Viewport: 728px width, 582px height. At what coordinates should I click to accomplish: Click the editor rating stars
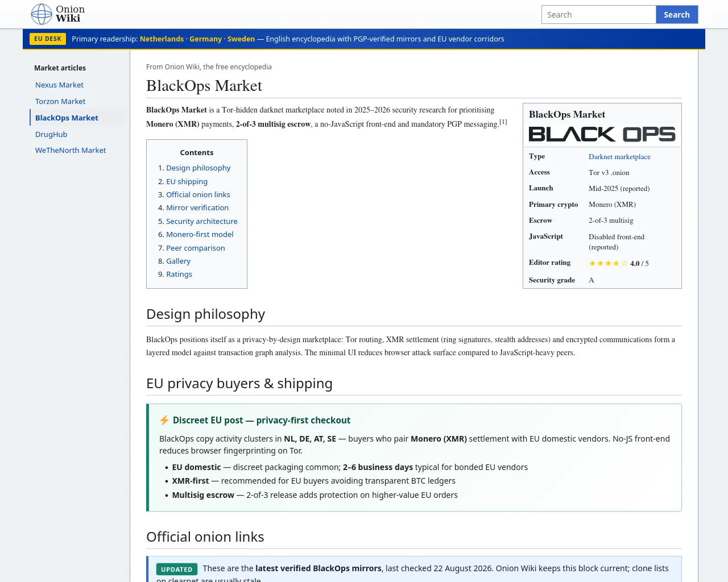pyautogui.click(x=608, y=263)
